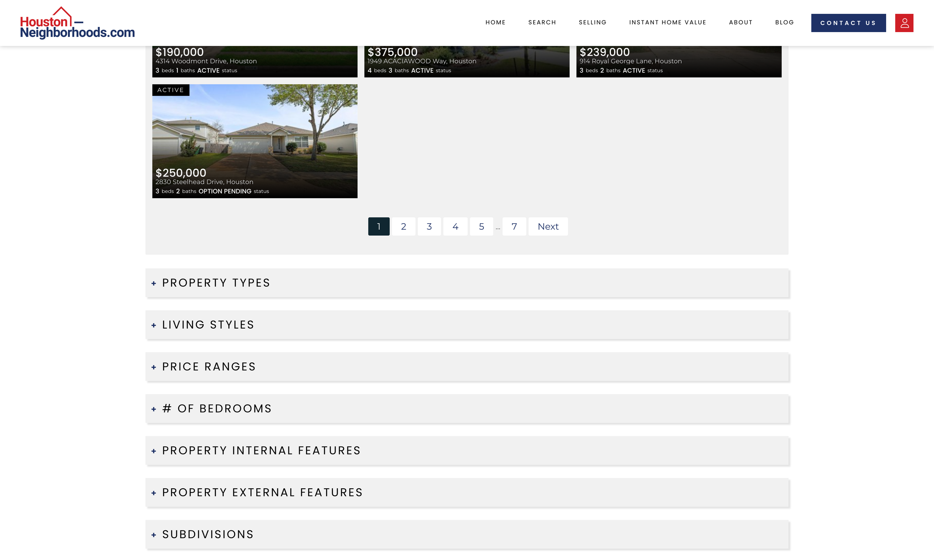Screen dimensions: 934x560
Task: Select current page 1 button
Action: click(x=379, y=226)
